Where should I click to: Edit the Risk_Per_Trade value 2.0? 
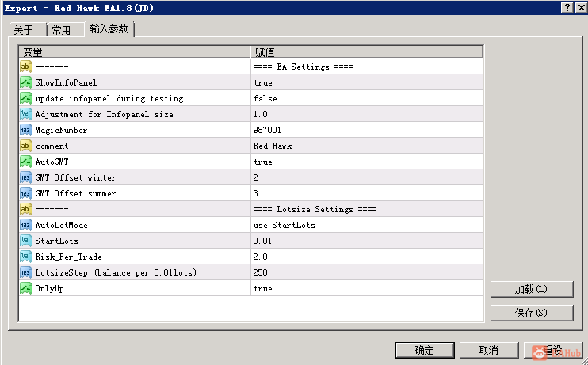pyautogui.click(x=261, y=257)
